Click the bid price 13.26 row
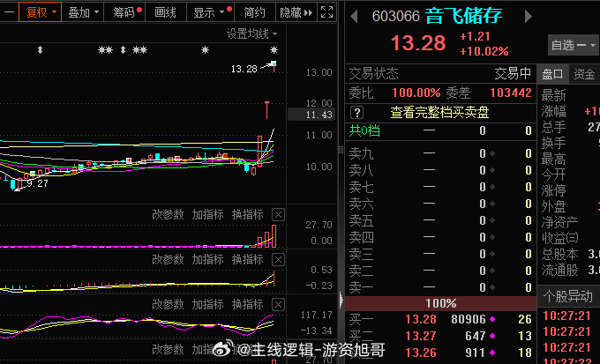The width and height of the screenshot is (600, 364). coord(440,353)
